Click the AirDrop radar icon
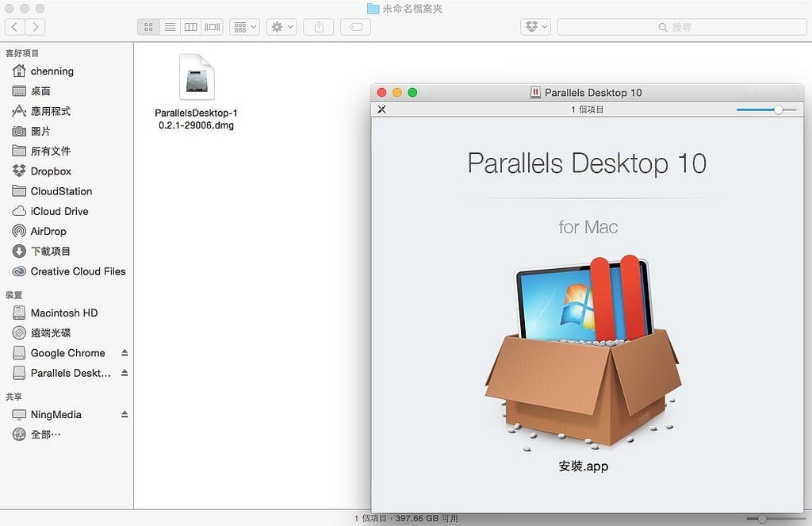This screenshot has height=526, width=812. tap(19, 231)
